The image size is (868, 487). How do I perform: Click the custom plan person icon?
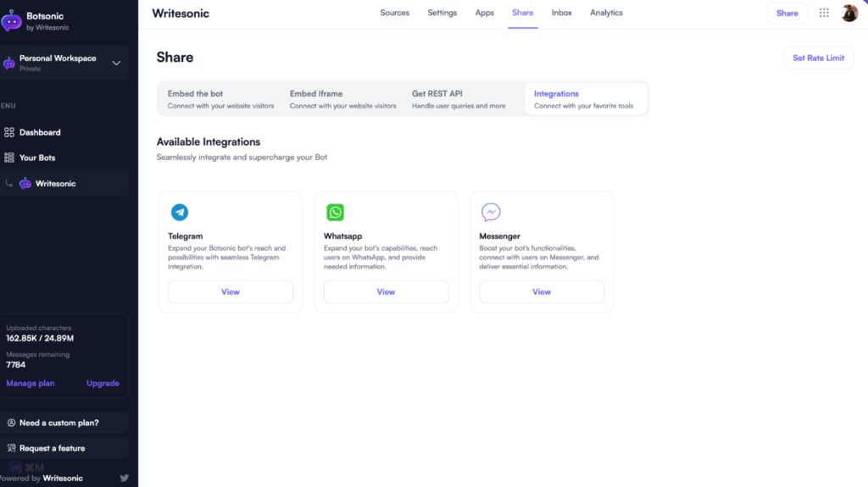(x=11, y=423)
